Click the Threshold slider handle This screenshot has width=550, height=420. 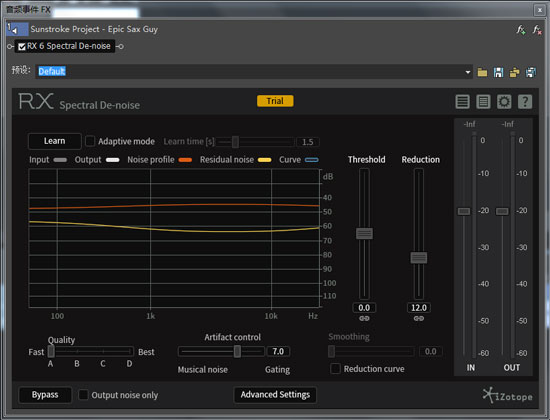click(364, 234)
